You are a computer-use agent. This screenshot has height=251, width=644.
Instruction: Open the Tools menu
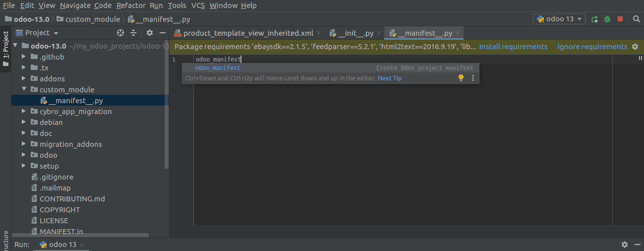(x=177, y=5)
